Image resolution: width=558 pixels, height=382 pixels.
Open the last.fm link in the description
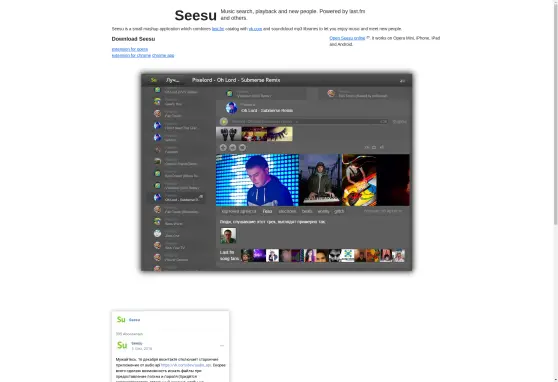pyautogui.click(x=218, y=29)
